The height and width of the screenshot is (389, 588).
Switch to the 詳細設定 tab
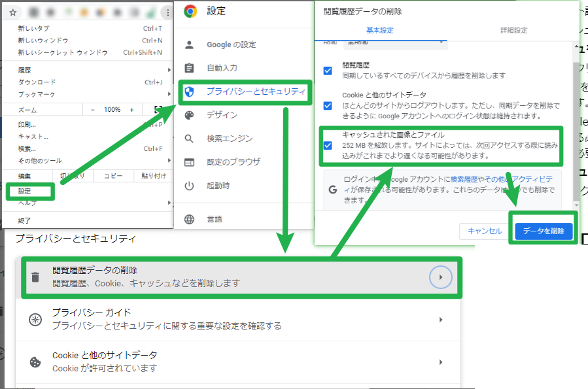(x=513, y=30)
